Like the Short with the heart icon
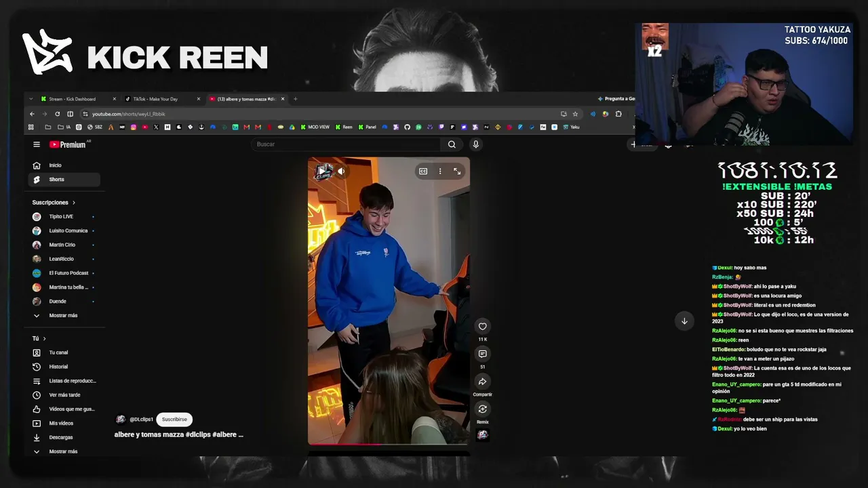Image resolution: width=868 pixels, height=488 pixels. (482, 326)
